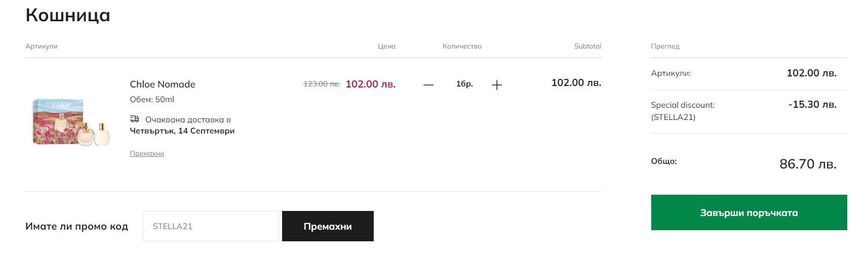Click the discount amount -15.30 лв.
The image size is (868, 259).
[812, 105]
